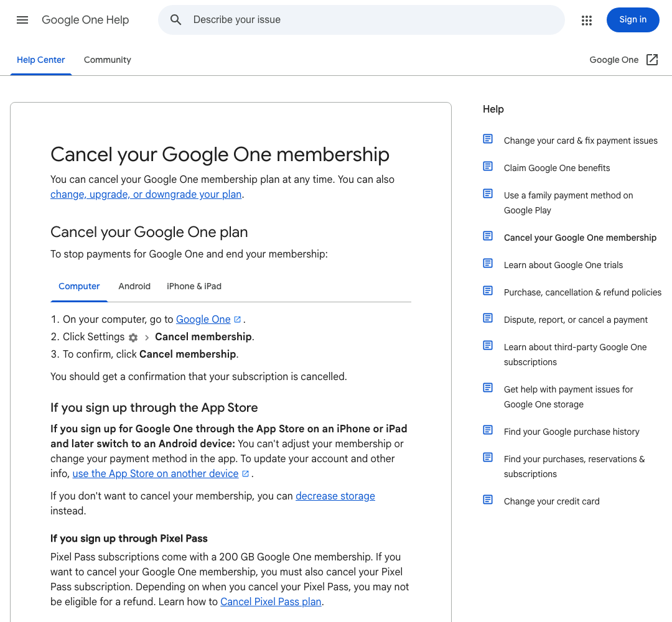Open the Google apps grid
The image size is (672, 622).
(x=587, y=20)
